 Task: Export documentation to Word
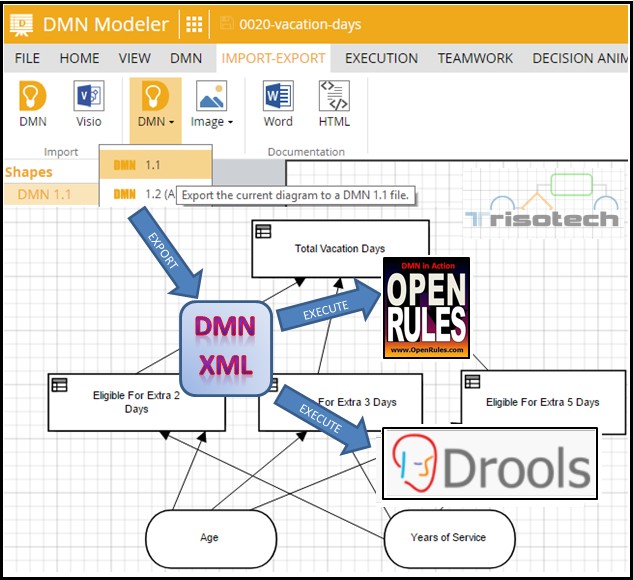point(278,98)
